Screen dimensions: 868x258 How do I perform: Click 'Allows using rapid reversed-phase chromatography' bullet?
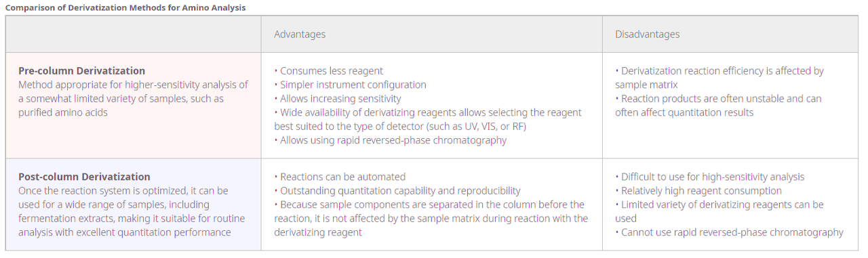click(391, 140)
